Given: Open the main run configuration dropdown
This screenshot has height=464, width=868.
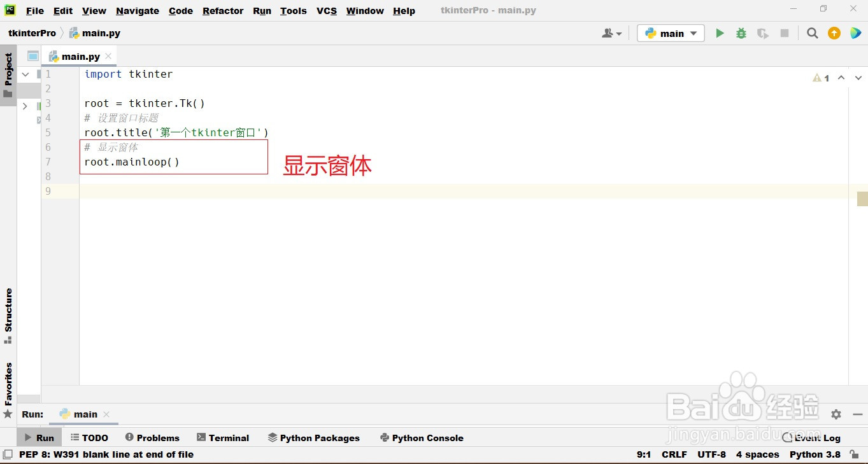Looking at the screenshot, I should [670, 32].
